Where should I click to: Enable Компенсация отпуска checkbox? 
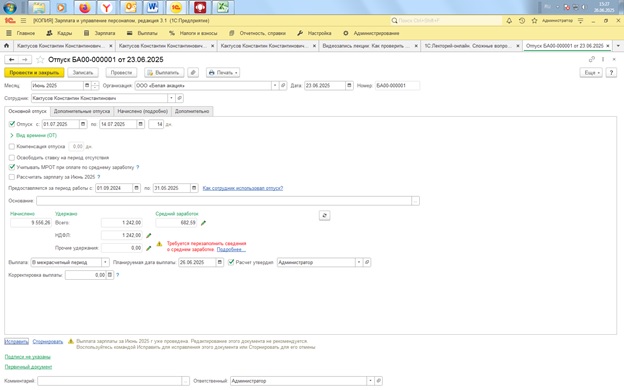[x=12, y=146]
